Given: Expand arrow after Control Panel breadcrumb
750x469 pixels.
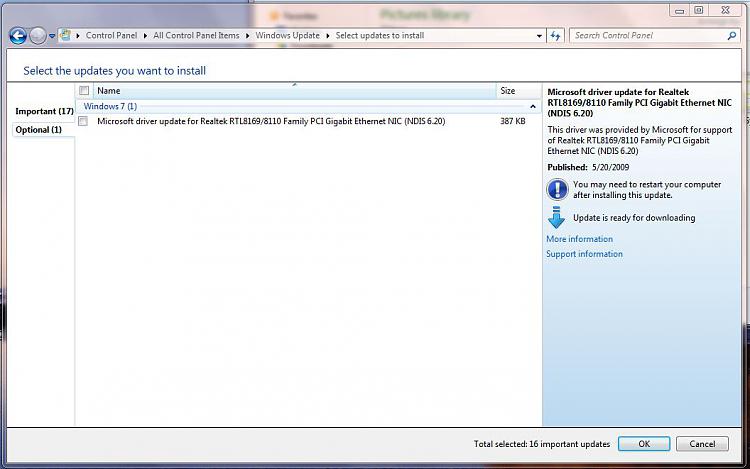Looking at the screenshot, I should (145, 36).
